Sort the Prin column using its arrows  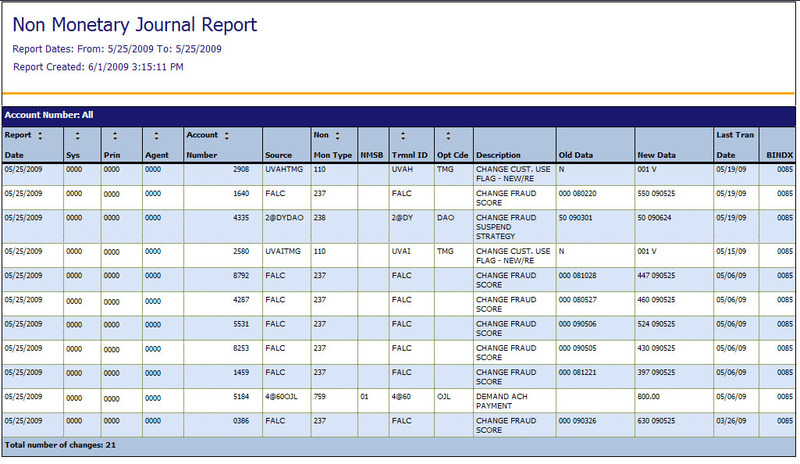pos(115,135)
